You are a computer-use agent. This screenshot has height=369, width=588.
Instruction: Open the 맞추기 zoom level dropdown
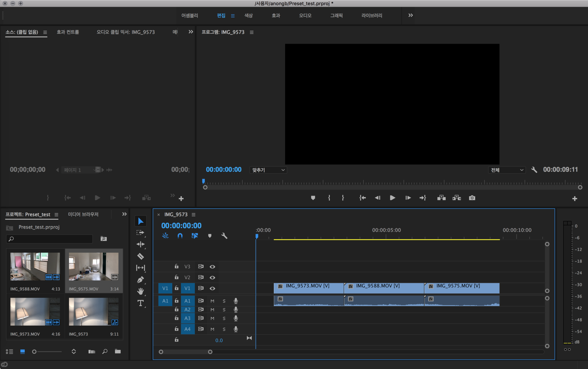[x=268, y=170]
